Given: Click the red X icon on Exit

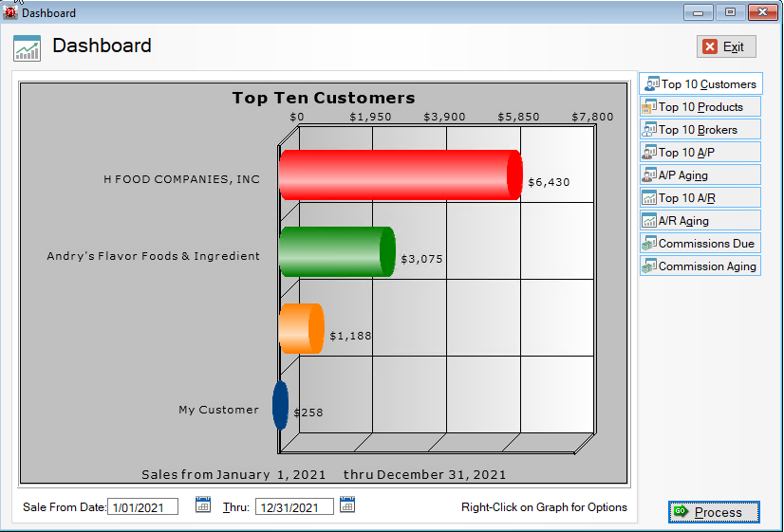Looking at the screenshot, I should (710, 46).
